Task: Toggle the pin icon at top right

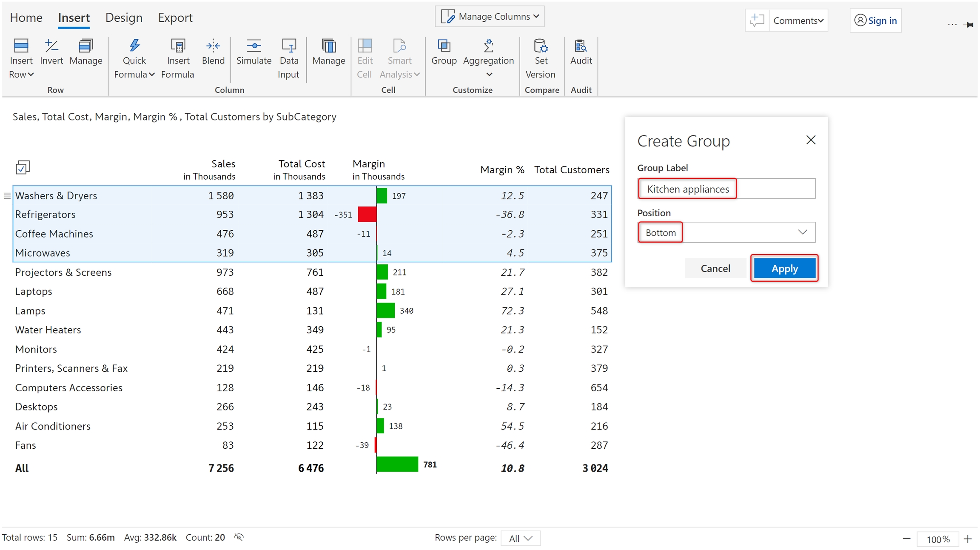Action: (969, 25)
